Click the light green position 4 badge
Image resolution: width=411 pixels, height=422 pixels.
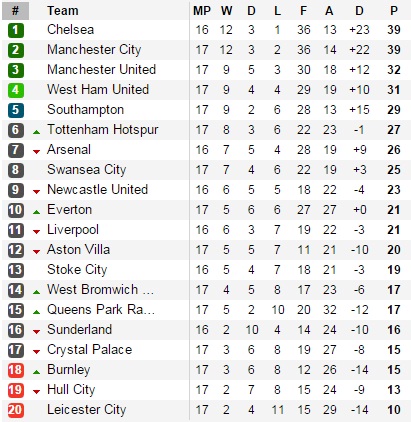point(15,90)
